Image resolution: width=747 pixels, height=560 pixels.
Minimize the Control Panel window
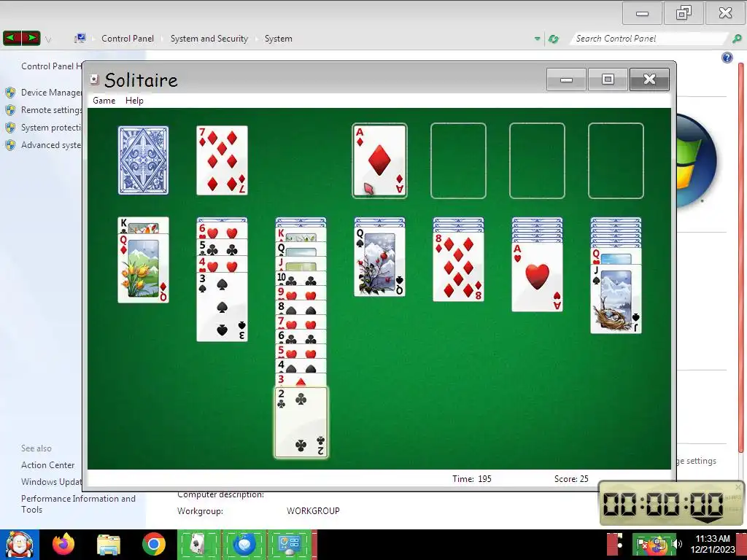(642, 13)
